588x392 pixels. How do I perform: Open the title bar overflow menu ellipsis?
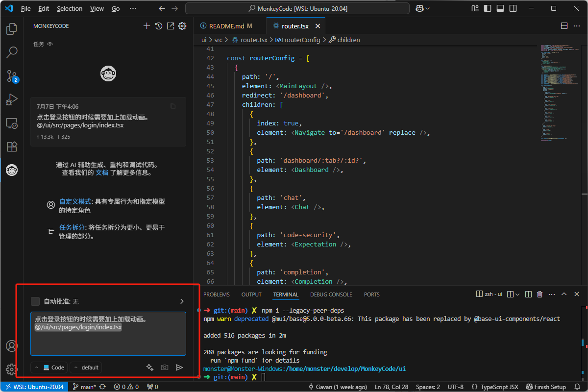[x=133, y=8]
